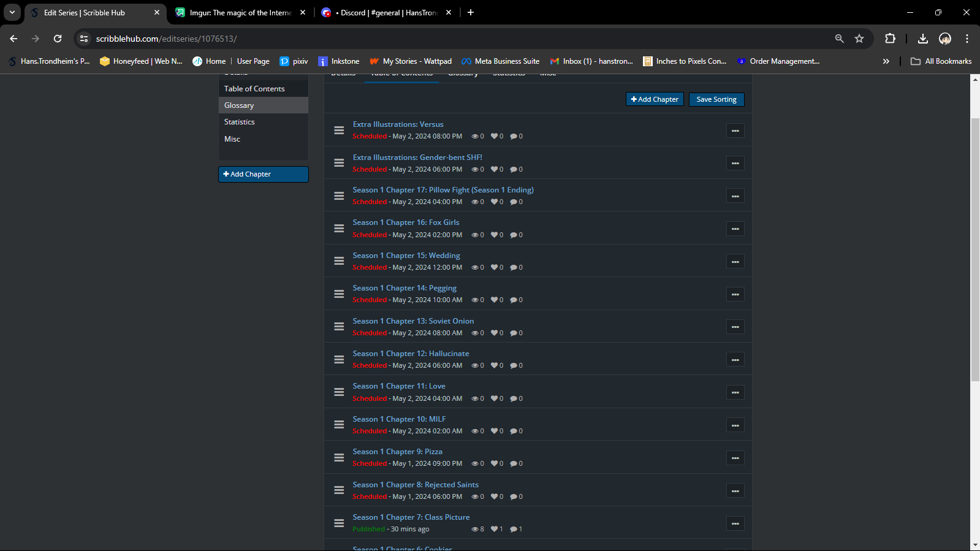Open Statistics in the left sidebar
This screenshot has height=551, width=980.
(x=240, y=122)
